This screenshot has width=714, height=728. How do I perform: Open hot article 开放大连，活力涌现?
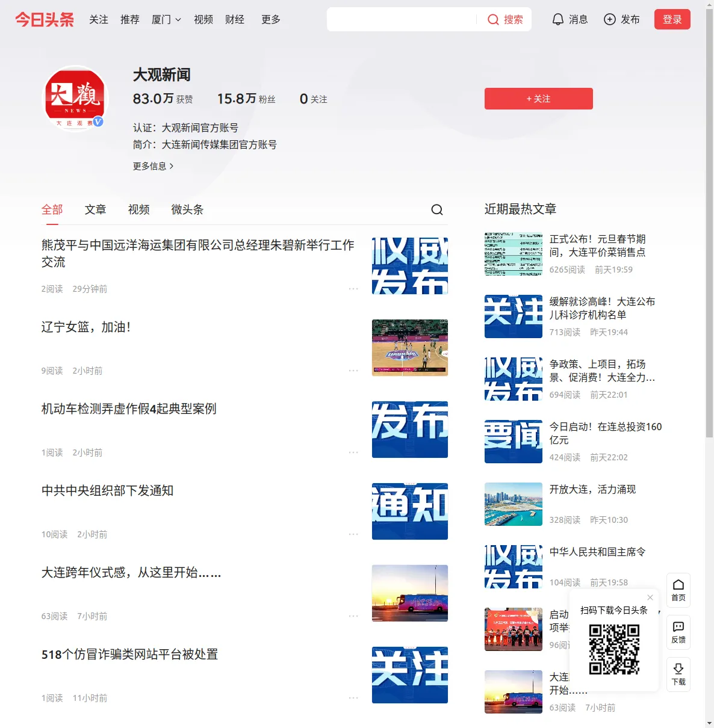tap(592, 490)
